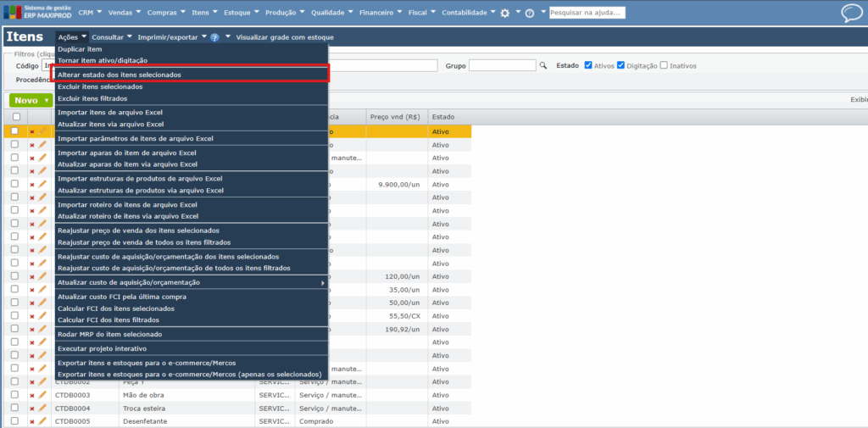Click the Mão de obra description cell
868x428 pixels.
coord(187,395)
